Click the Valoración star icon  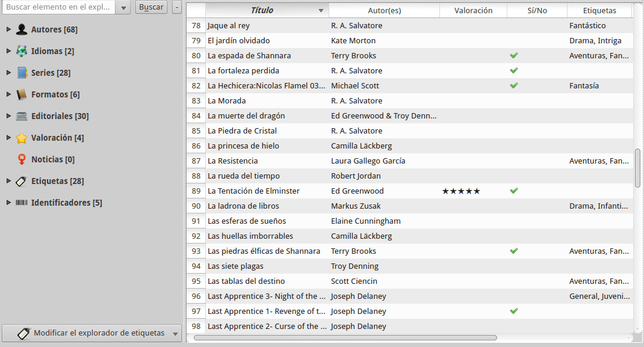22,138
